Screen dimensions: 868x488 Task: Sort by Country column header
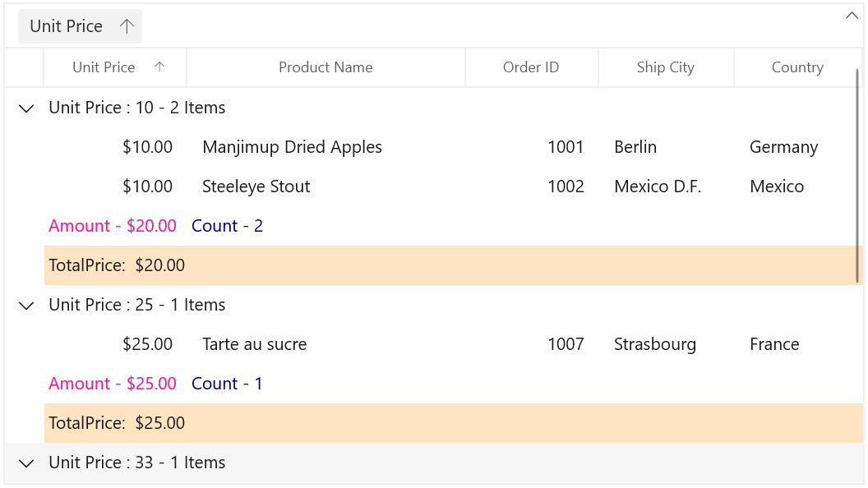[797, 67]
